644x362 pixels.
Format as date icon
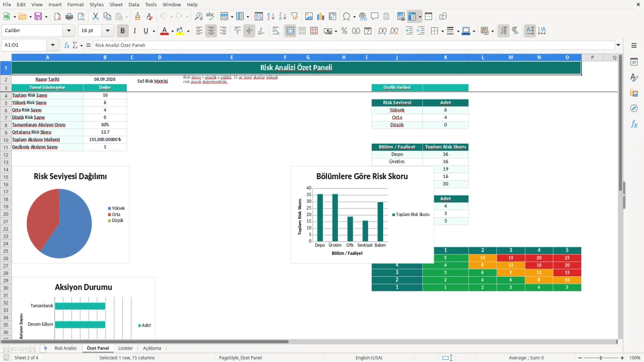pyautogui.click(x=368, y=31)
